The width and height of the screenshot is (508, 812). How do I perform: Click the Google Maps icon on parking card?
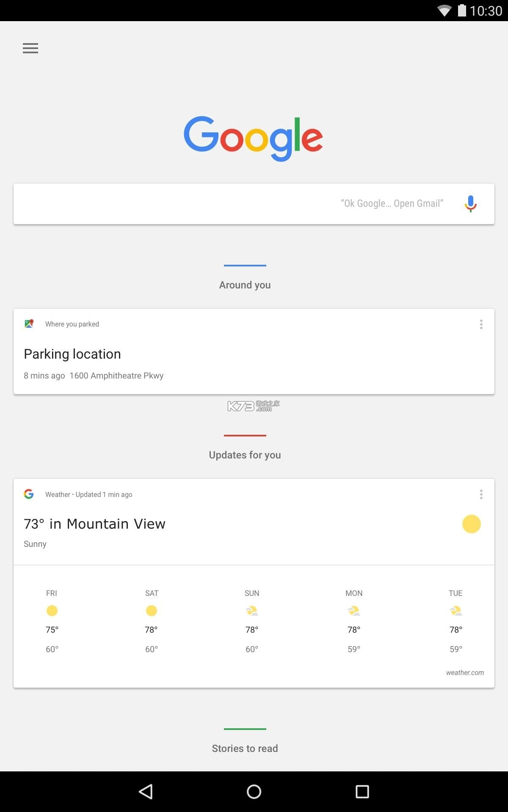[29, 324]
